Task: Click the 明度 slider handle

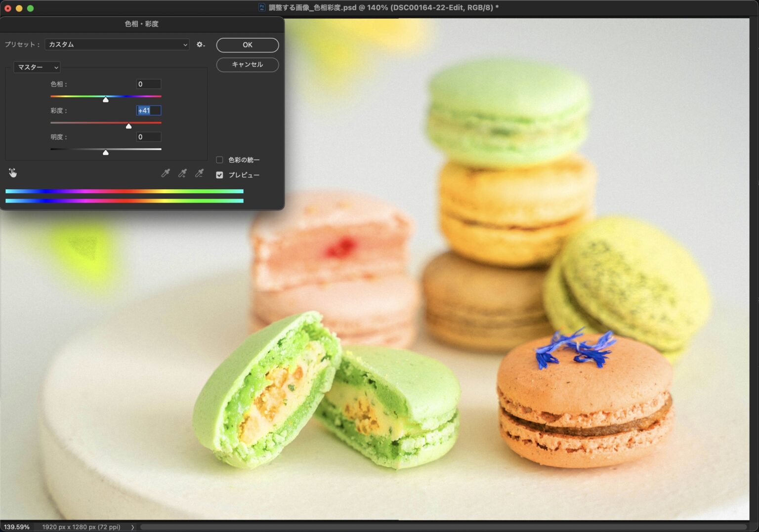Action: tap(106, 153)
